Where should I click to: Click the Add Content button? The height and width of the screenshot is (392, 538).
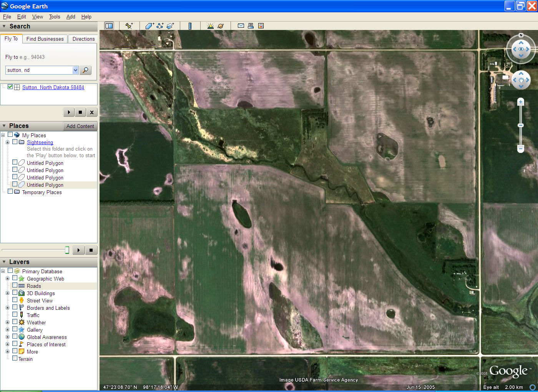(80, 126)
